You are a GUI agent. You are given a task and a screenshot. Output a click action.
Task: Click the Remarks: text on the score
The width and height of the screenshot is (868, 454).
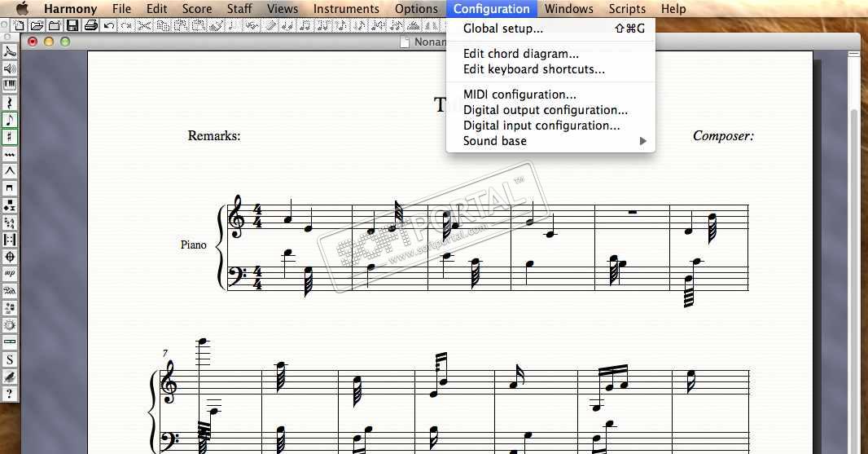pyautogui.click(x=213, y=136)
